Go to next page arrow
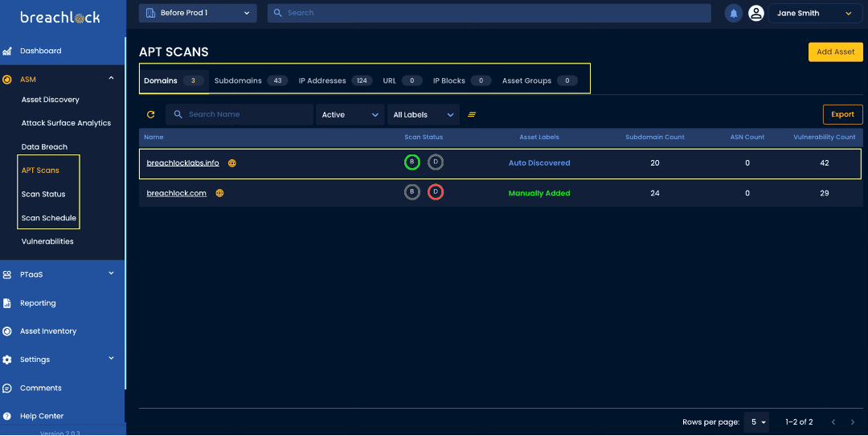 click(x=853, y=422)
